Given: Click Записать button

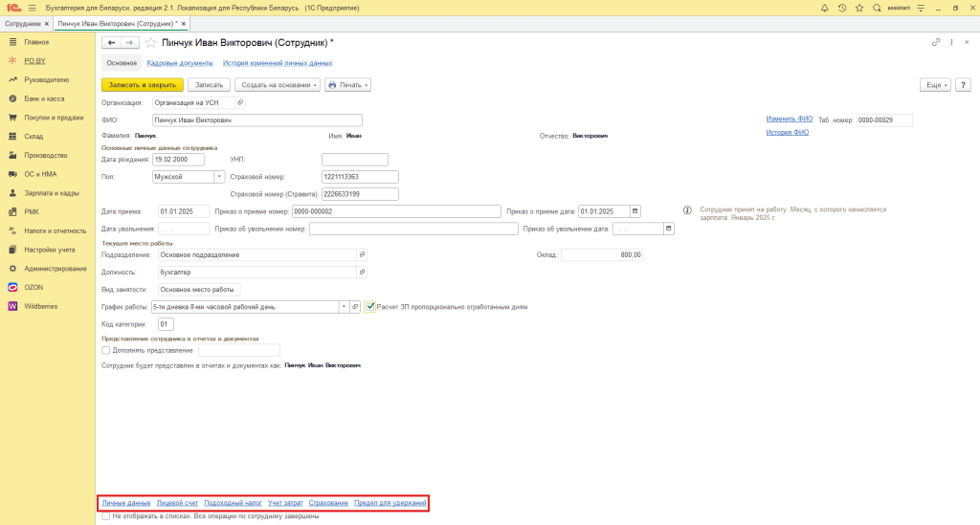Looking at the screenshot, I should (209, 85).
